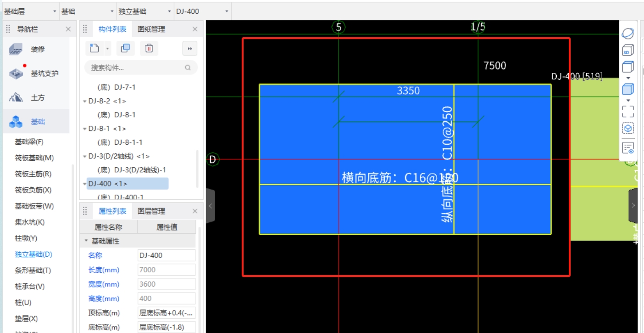Select 柱墩(Y) component type
The width and height of the screenshot is (644, 333).
pyautogui.click(x=26, y=238)
